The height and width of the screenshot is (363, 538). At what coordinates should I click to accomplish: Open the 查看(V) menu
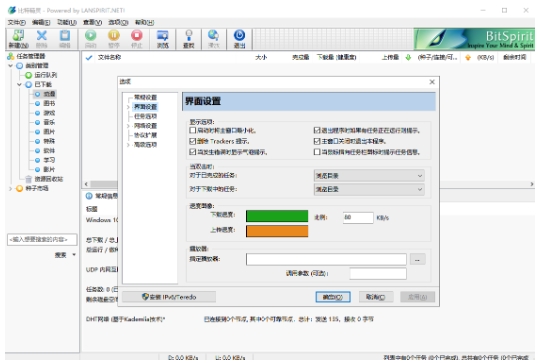click(92, 22)
